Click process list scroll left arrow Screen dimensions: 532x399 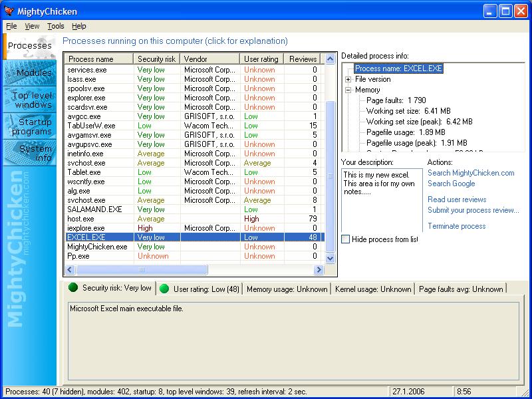tap(70, 270)
